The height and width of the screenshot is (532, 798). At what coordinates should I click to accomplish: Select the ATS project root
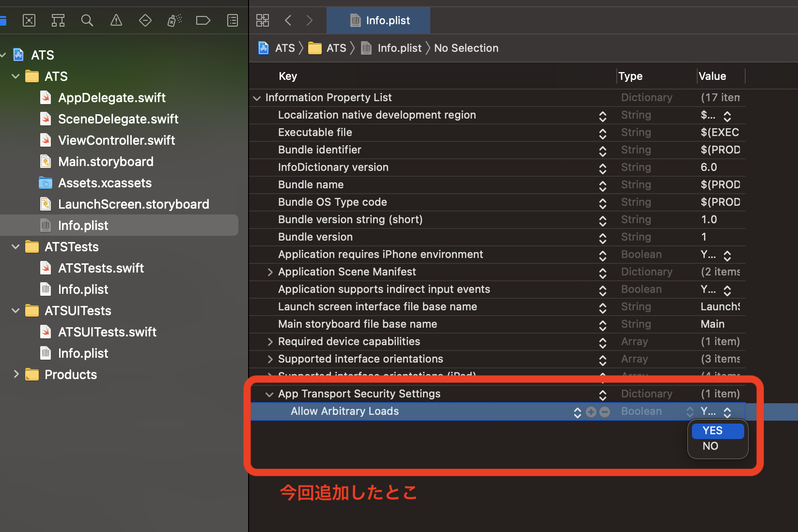[34, 55]
